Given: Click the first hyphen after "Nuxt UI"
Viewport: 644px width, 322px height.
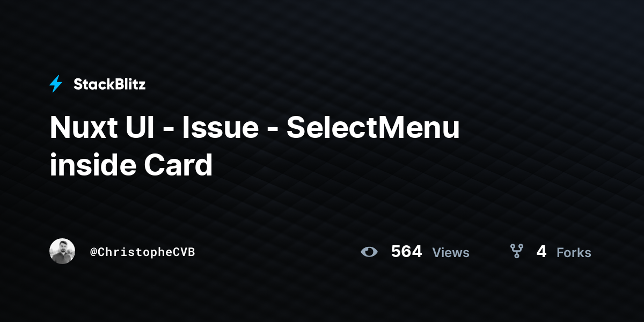Looking at the screenshot, I should point(166,130).
